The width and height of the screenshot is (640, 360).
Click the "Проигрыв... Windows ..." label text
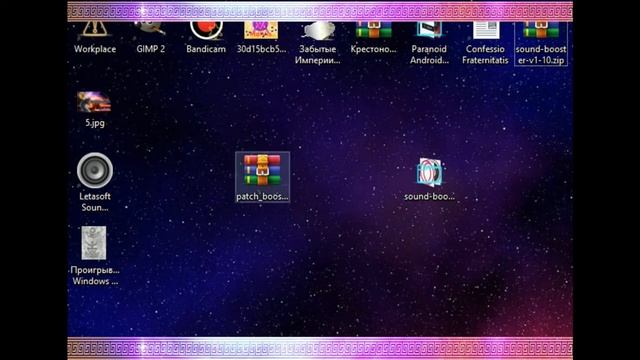tap(95, 276)
